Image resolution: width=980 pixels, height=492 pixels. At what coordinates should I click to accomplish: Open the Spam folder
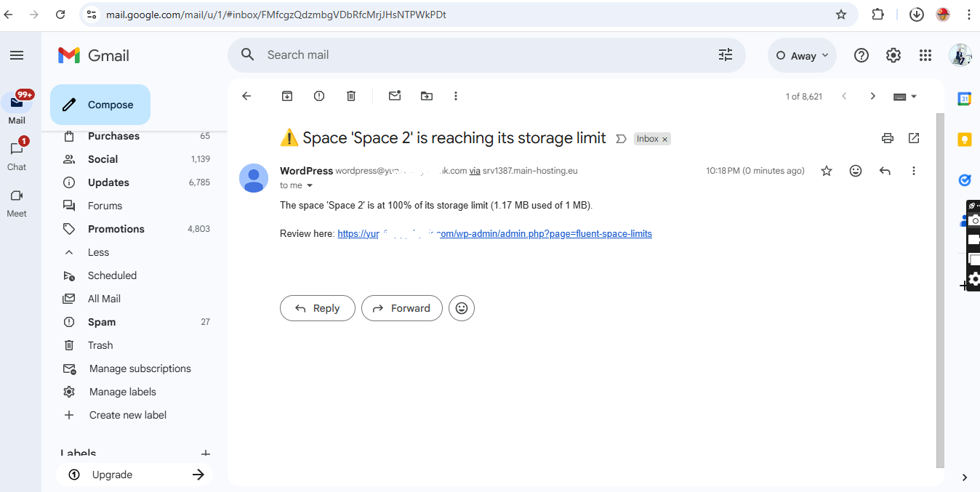(x=102, y=322)
